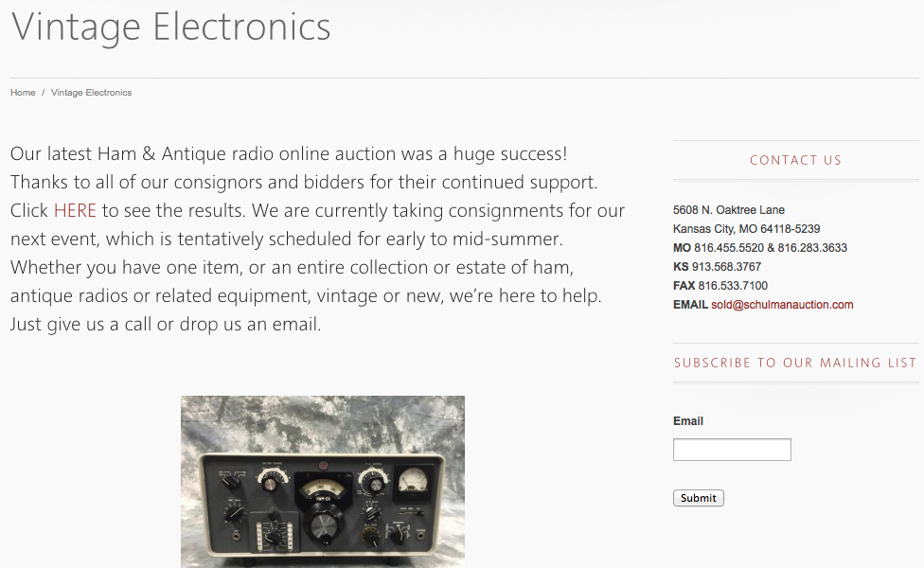This screenshot has height=568, width=924.
Task: Click the red HERE results link
Action: click(75, 210)
